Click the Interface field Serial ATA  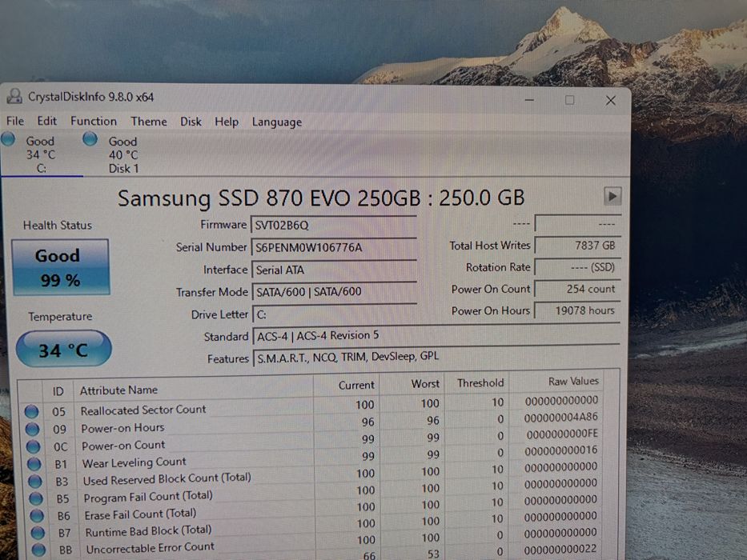[x=335, y=270]
